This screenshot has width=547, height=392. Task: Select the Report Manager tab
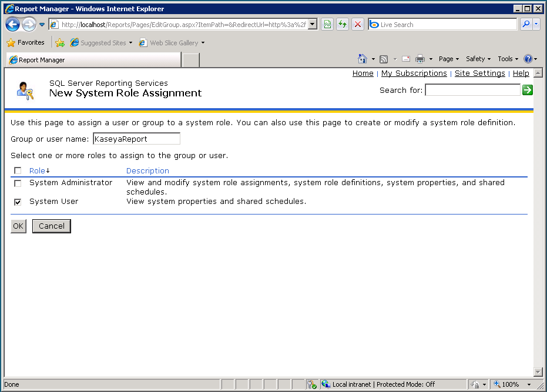pyautogui.click(x=94, y=60)
